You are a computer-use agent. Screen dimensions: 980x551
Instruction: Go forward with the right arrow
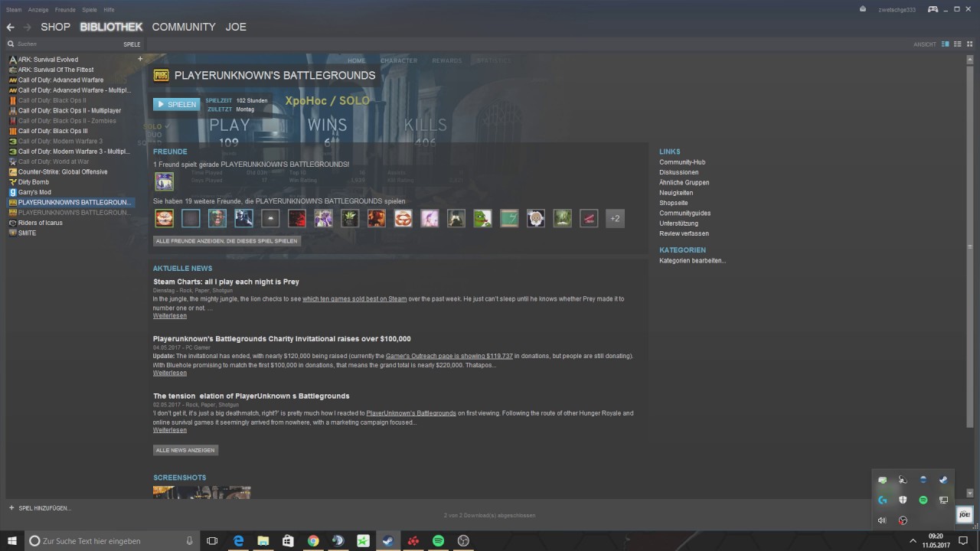[x=27, y=27]
